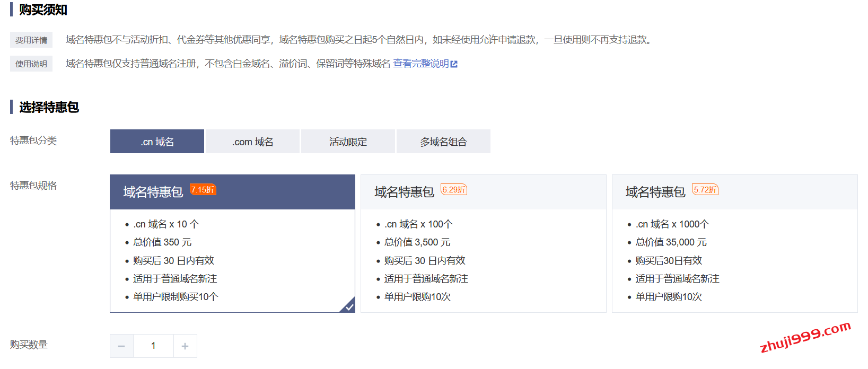Image resolution: width=868 pixels, height=369 pixels.
Task: Click the 特惠包分类 label
Action: point(33,140)
